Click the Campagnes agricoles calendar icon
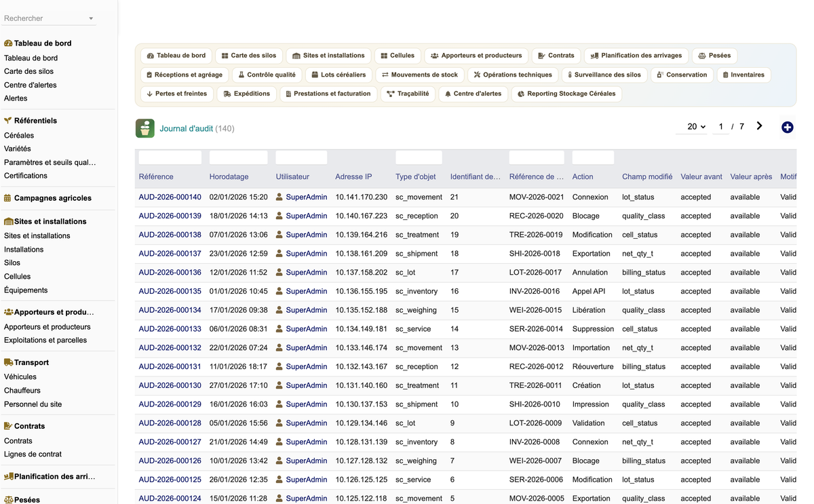Viewport: 814px width, 504px height. coord(8,198)
